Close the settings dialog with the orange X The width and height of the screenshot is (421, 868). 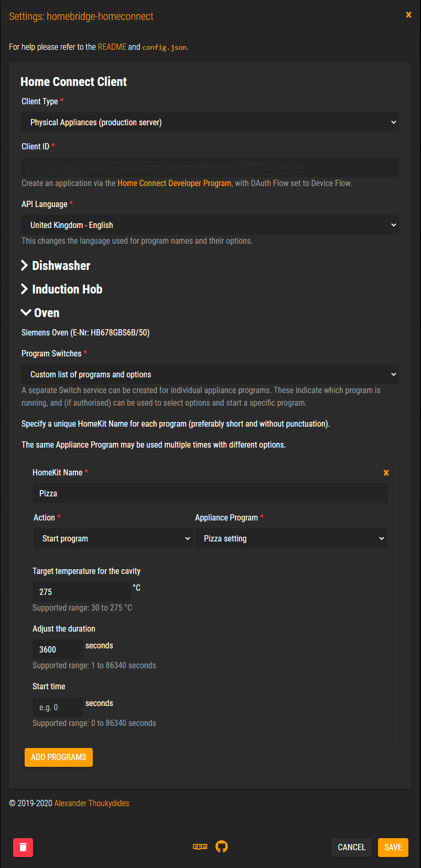point(408,15)
